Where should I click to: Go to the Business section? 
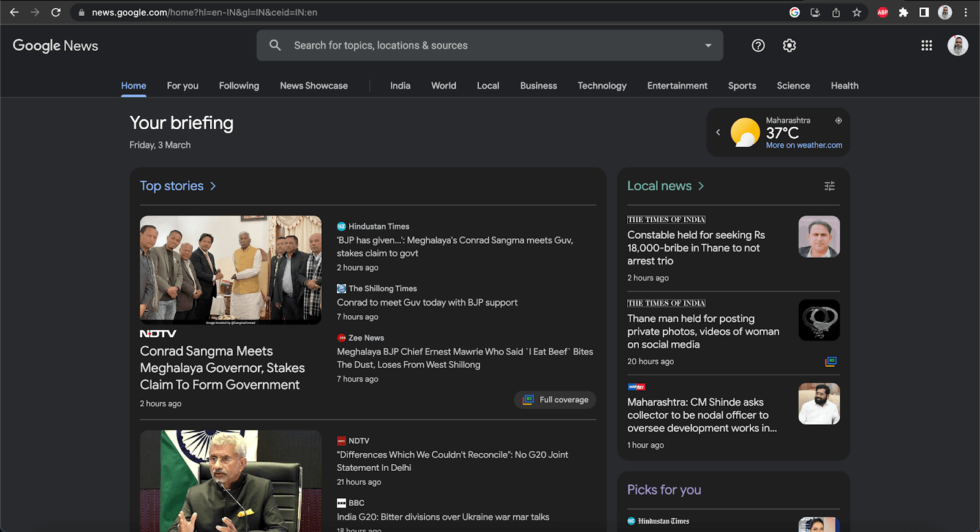[538, 86]
